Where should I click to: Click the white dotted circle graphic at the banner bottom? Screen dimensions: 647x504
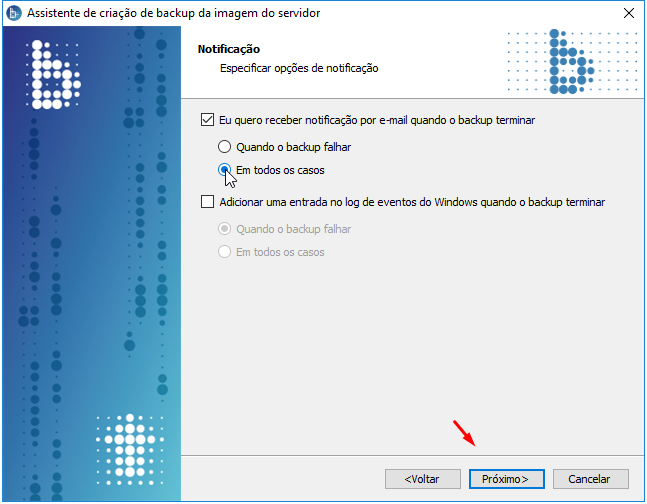[x=130, y=450]
